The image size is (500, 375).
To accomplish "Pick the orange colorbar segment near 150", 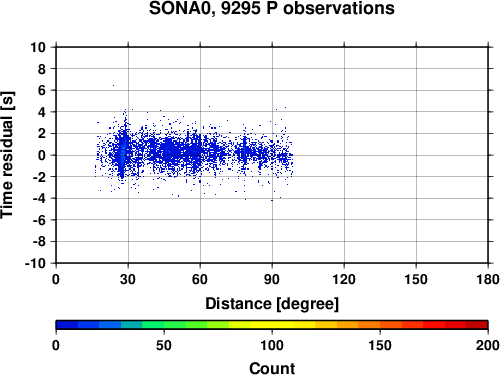I will point(369,325).
